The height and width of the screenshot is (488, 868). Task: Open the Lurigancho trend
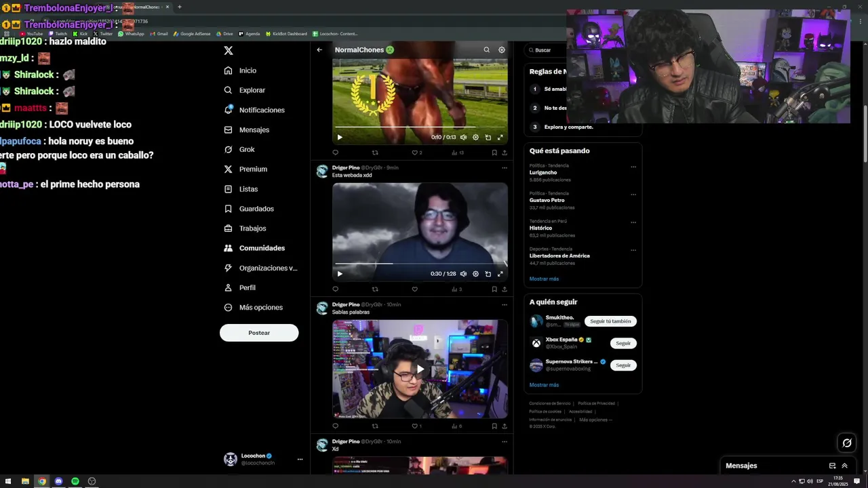(543, 172)
